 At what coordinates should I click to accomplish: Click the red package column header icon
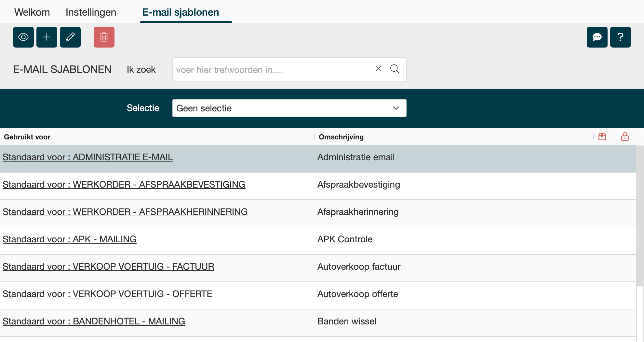(602, 137)
